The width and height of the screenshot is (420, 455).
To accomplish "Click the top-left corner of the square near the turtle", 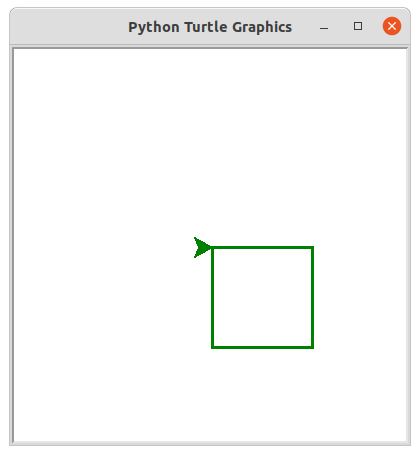I will coord(212,247).
